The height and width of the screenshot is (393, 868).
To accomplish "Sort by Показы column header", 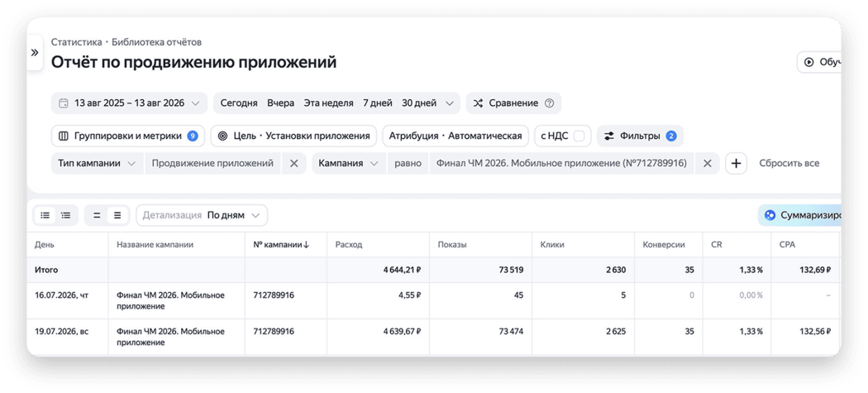I will pos(451,244).
